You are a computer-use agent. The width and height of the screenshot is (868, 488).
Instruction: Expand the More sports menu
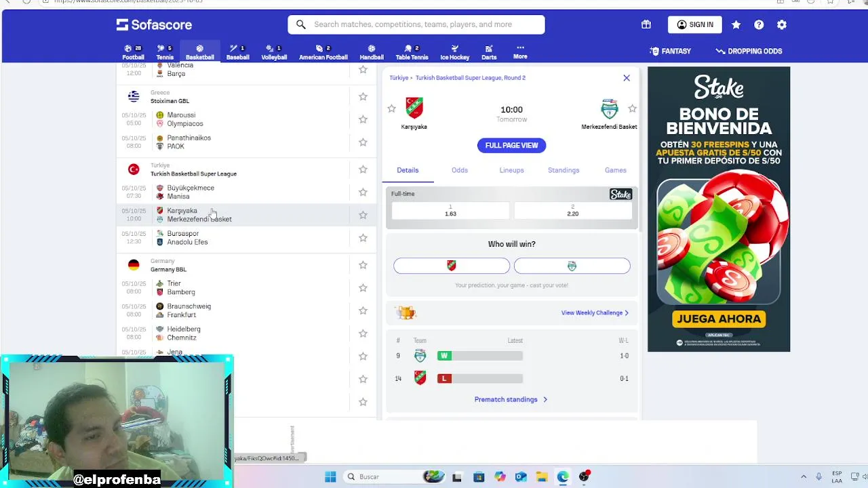[520, 52]
